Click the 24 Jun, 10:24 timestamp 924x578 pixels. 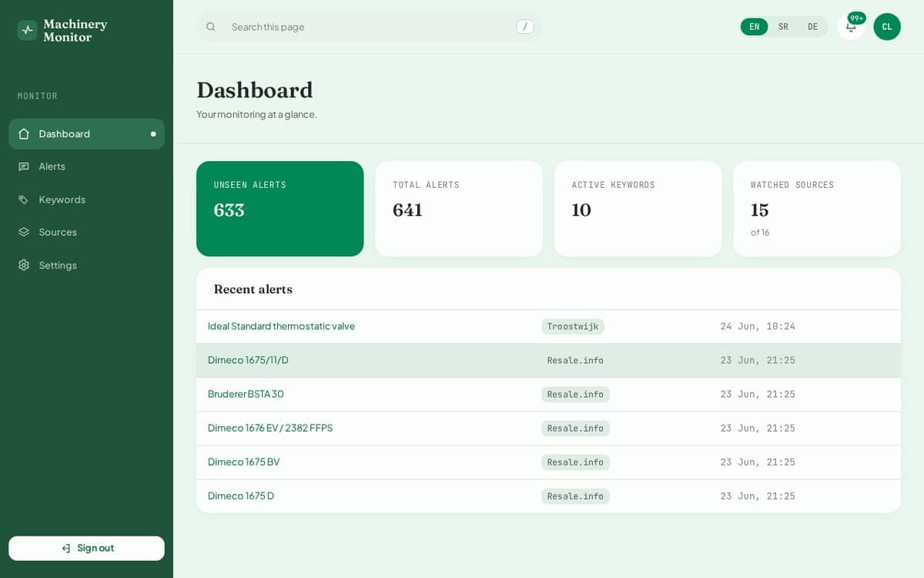click(x=758, y=327)
